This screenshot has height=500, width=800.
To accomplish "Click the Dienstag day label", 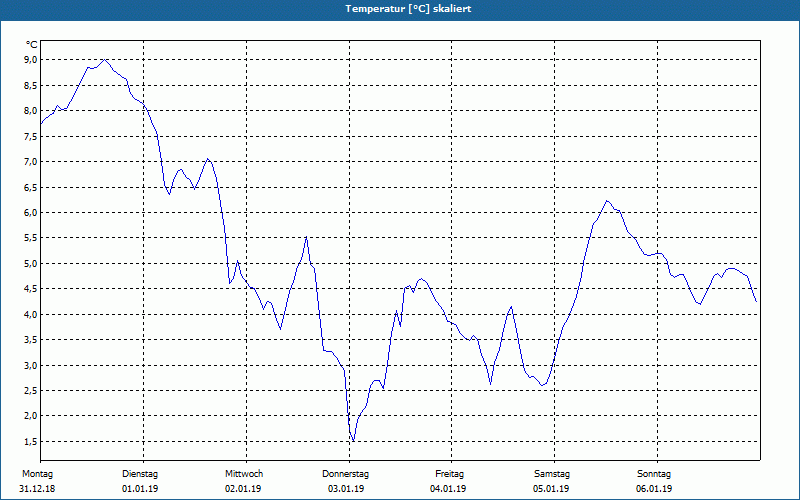I will click(140, 474).
